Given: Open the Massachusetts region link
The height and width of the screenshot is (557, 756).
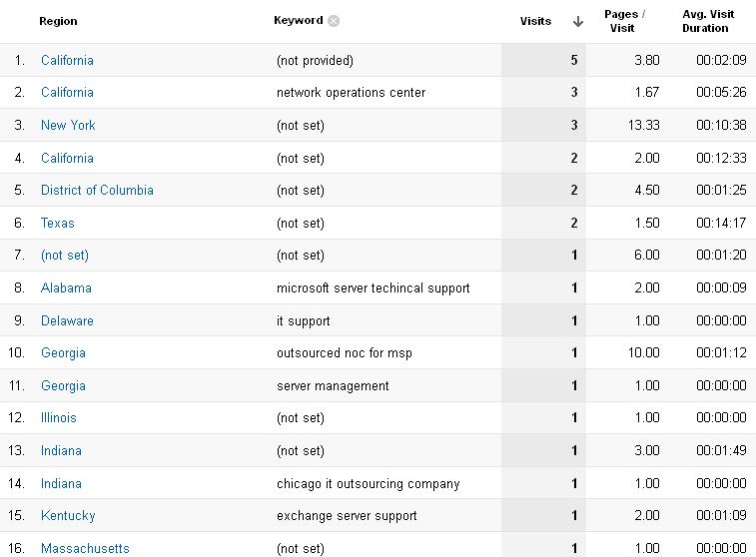Looking at the screenshot, I should point(85,548).
